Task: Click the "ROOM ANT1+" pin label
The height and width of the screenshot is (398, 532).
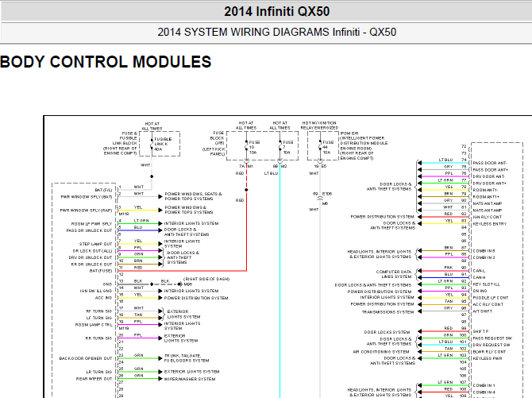Action: [486, 197]
